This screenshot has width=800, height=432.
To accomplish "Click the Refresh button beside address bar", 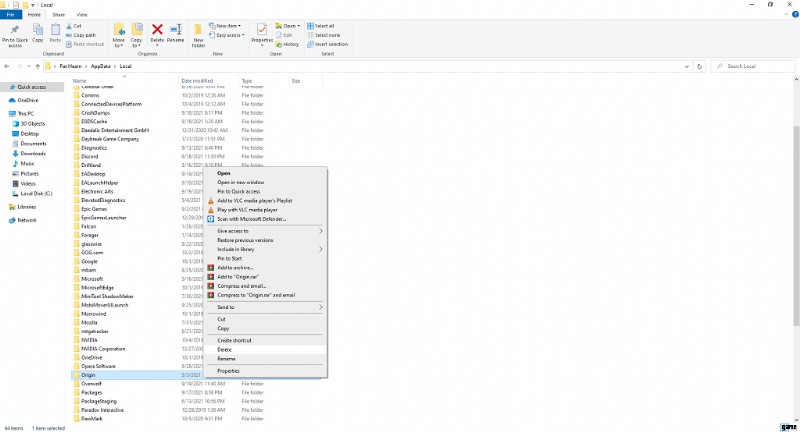I will tap(699, 66).
